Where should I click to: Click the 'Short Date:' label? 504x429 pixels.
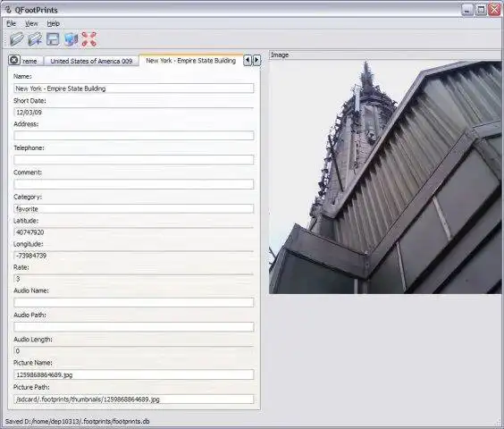tap(29, 101)
